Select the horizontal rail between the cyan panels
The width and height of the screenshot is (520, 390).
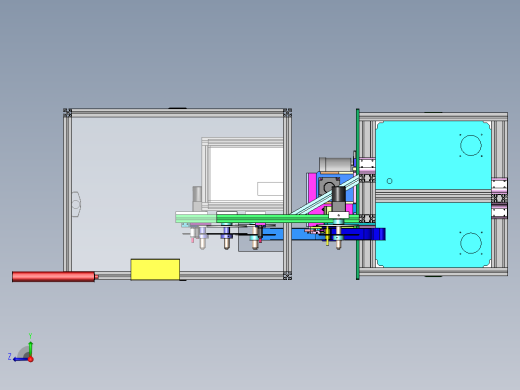click(x=433, y=196)
